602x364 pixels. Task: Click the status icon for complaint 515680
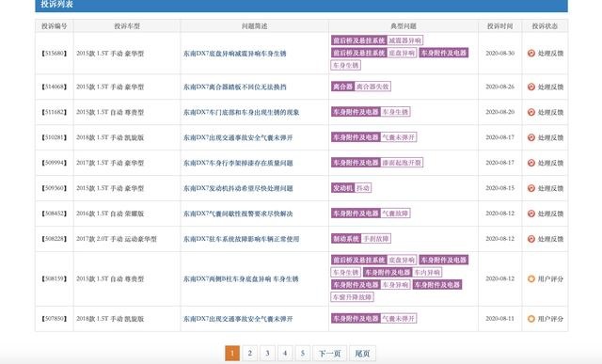pos(531,54)
